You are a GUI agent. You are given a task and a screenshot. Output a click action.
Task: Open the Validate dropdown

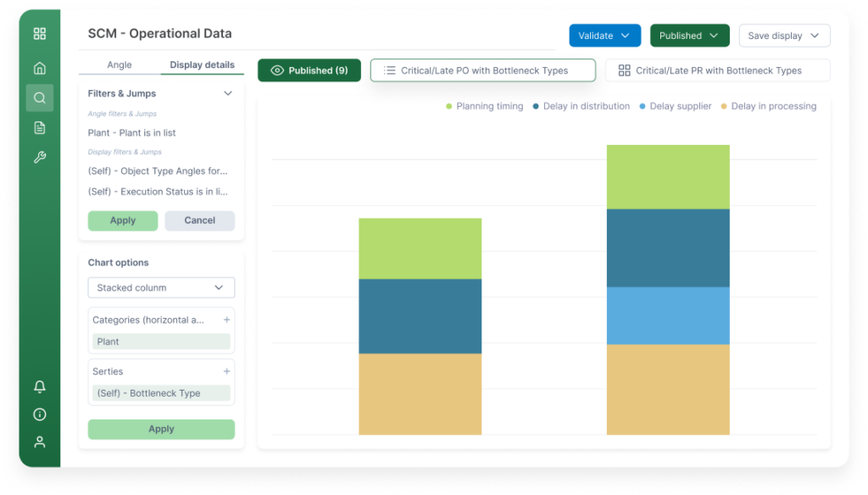[603, 36]
